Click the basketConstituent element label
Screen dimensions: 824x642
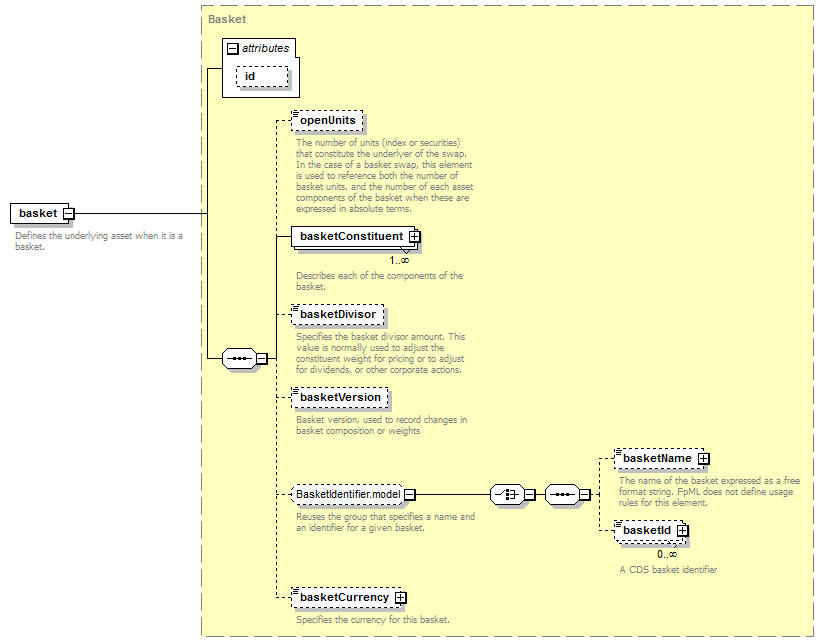[x=350, y=237]
